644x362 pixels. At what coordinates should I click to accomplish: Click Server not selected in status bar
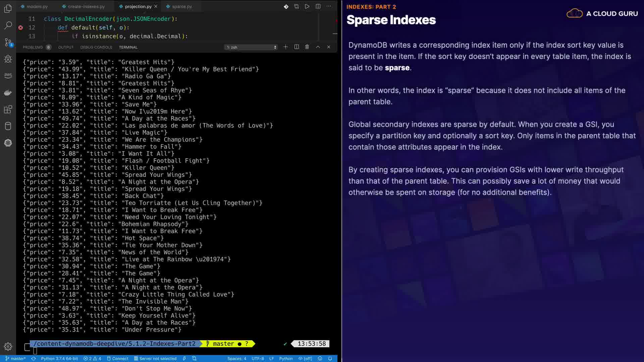(x=155, y=359)
